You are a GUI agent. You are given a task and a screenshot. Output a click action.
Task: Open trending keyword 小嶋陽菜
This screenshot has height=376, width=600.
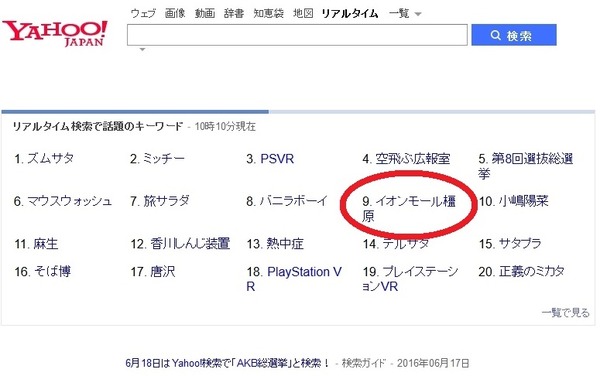(x=523, y=201)
